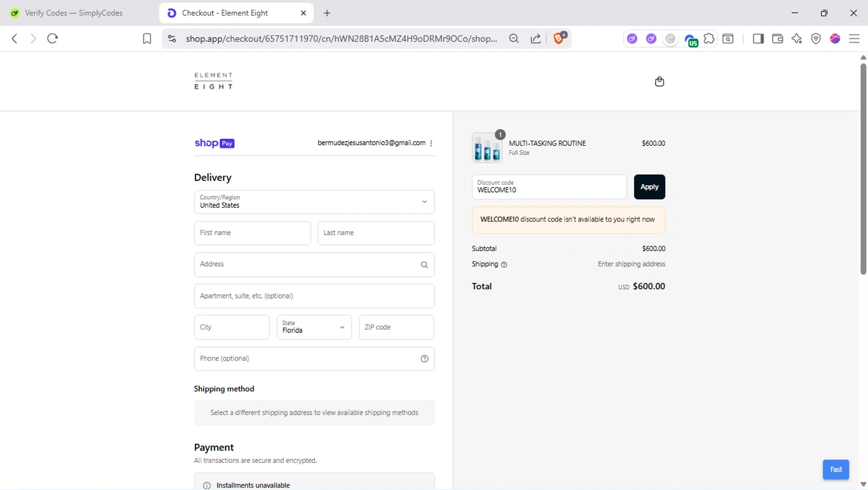
Task: Click the Phone (optional) field
Action: [x=314, y=359]
